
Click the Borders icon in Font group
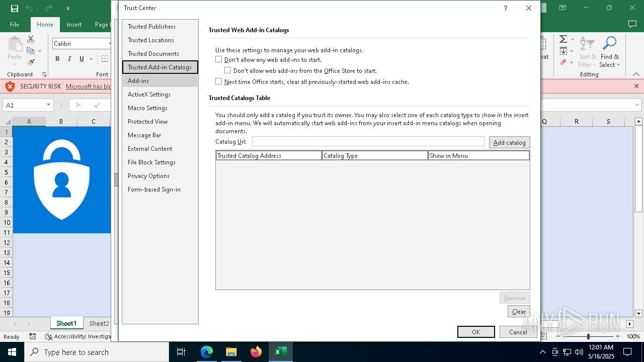tap(105, 59)
